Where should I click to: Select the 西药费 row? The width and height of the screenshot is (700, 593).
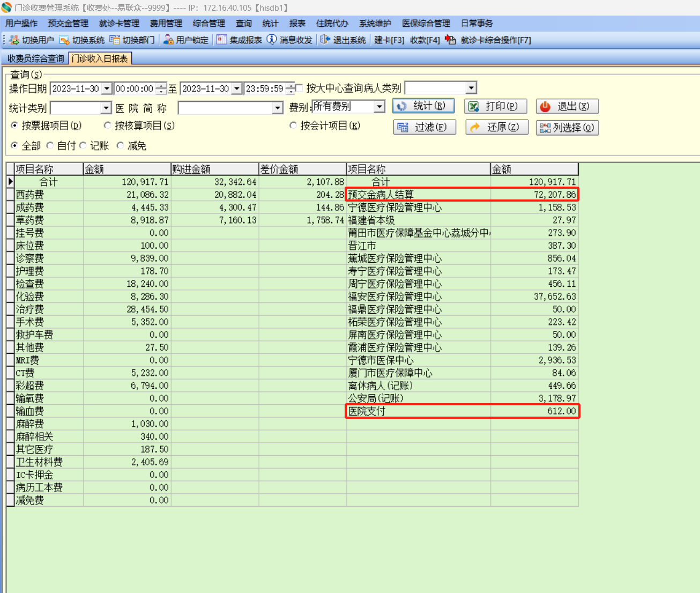(176, 195)
